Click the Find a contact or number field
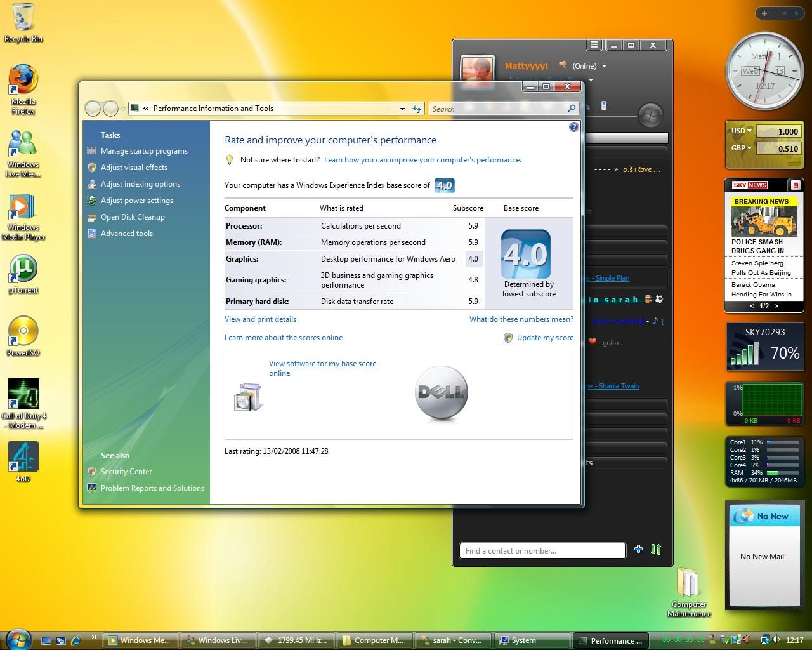This screenshot has width=812, height=650. tap(542, 550)
